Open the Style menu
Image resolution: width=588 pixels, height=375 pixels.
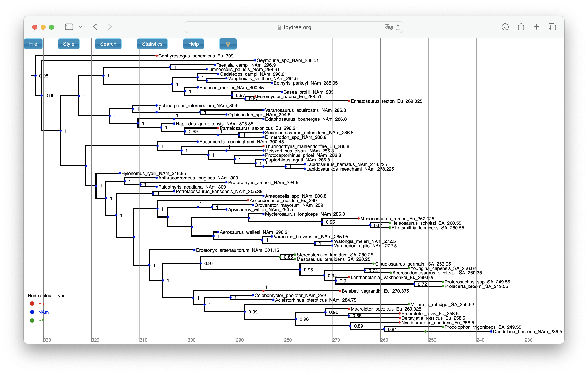point(69,44)
